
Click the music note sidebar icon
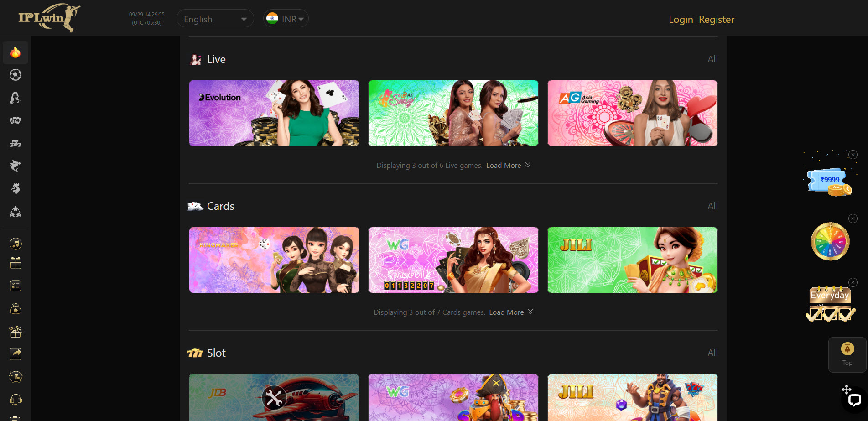[x=16, y=244]
